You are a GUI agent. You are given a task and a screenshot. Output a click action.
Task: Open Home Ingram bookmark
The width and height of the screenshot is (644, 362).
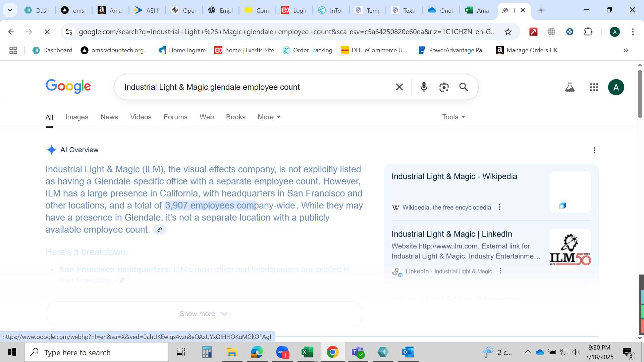pos(182,50)
